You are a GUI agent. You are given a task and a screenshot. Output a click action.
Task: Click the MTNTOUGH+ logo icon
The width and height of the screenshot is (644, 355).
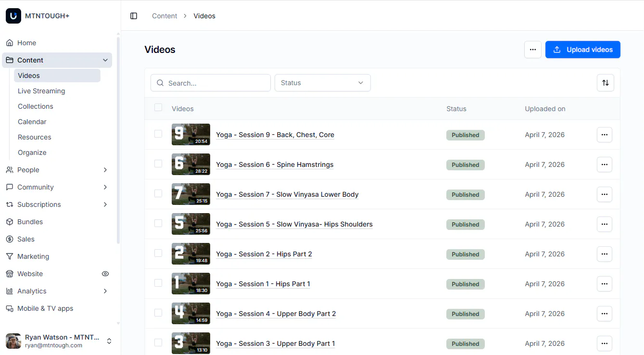coord(13,16)
